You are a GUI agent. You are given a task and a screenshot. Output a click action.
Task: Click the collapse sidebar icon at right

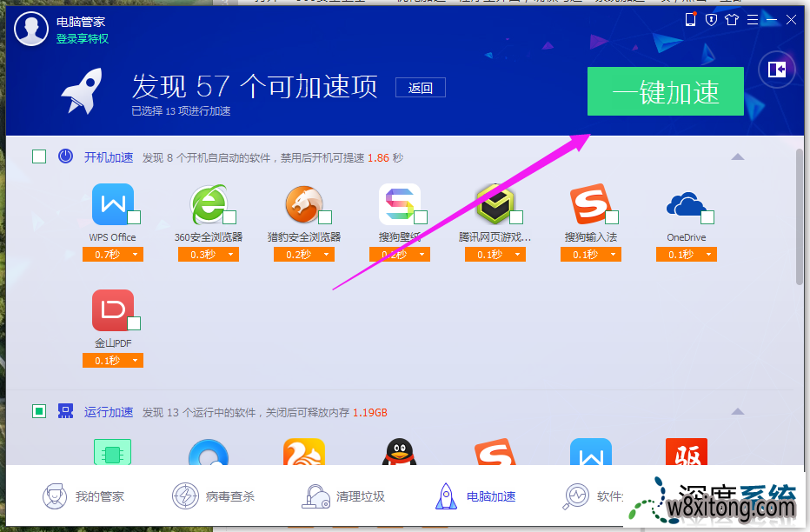[x=776, y=70]
